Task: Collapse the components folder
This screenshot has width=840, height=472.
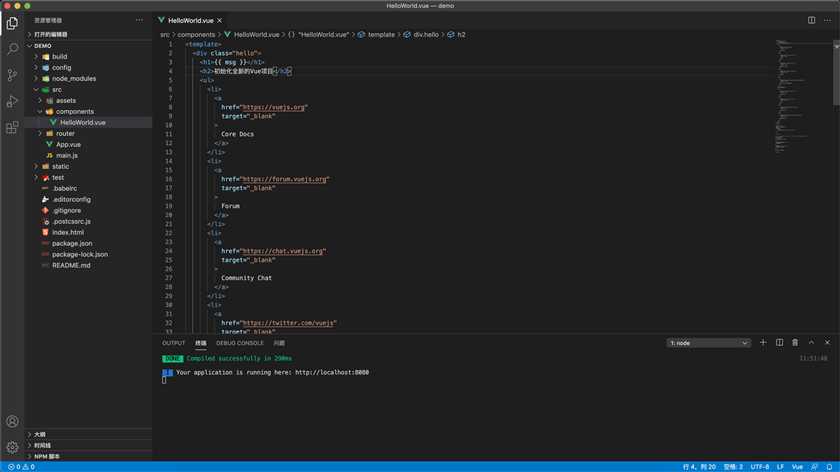Action: click(74, 111)
